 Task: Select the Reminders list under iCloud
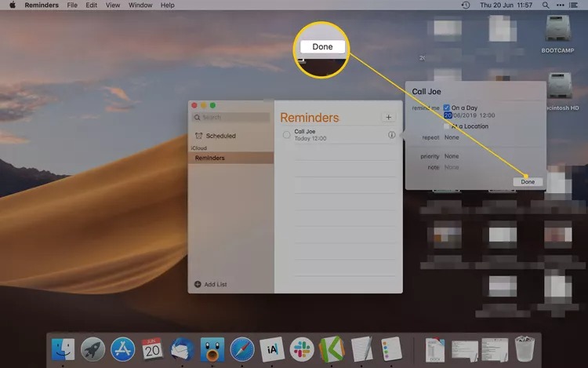coord(231,158)
